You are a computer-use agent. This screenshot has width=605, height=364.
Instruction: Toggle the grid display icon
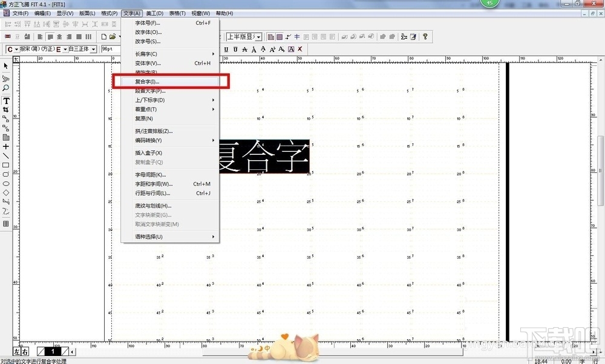pos(280,37)
